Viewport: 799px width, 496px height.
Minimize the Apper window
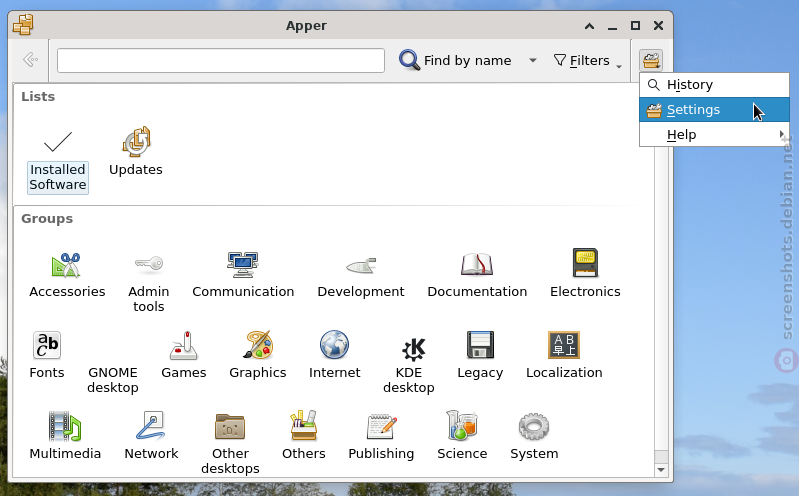612,25
